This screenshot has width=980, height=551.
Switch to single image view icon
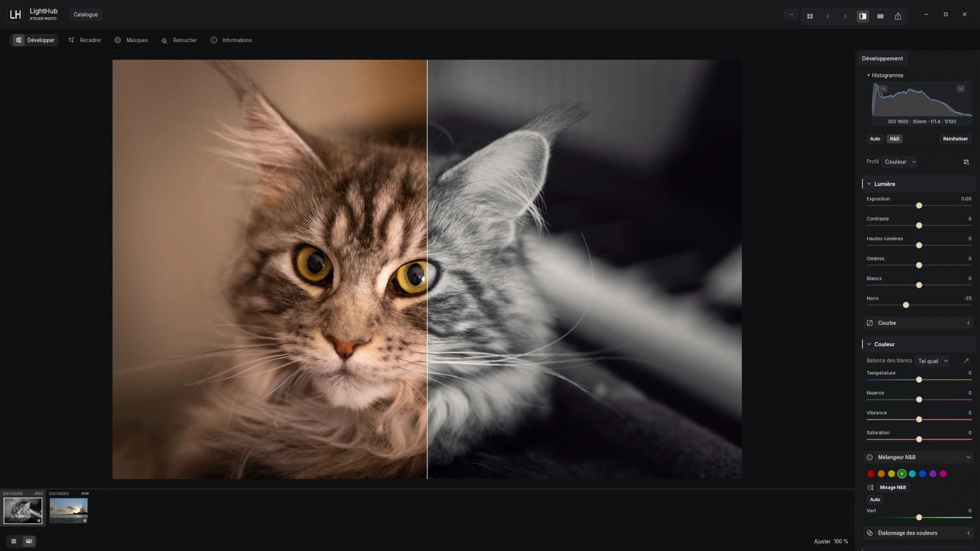(x=880, y=16)
